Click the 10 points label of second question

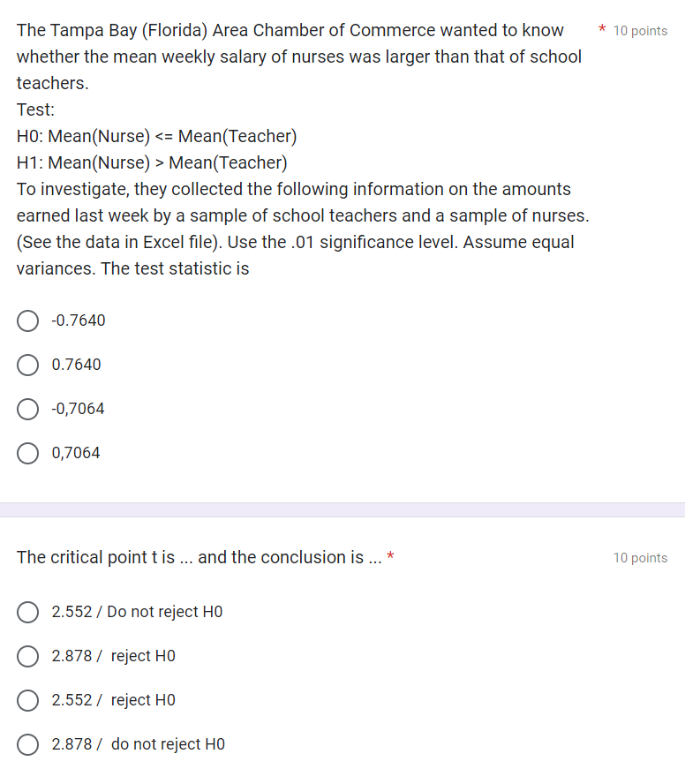tap(640, 558)
